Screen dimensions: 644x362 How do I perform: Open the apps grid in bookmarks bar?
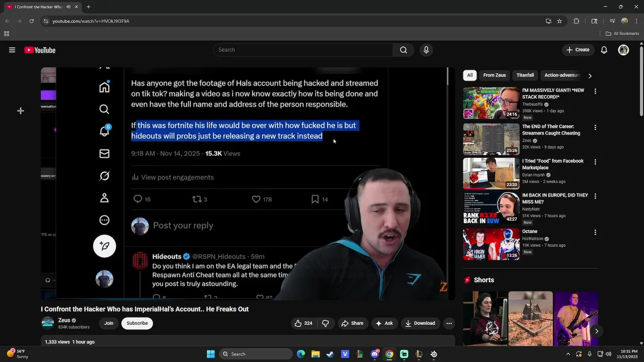[x=7, y=34]
